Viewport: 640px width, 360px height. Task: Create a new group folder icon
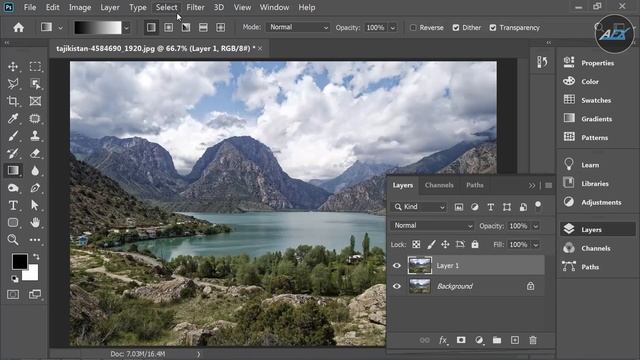497,340
